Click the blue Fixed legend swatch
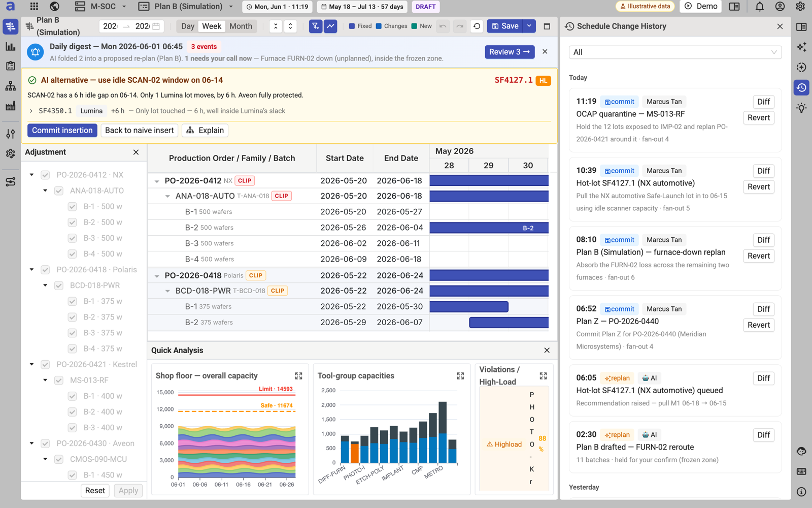 352,26
